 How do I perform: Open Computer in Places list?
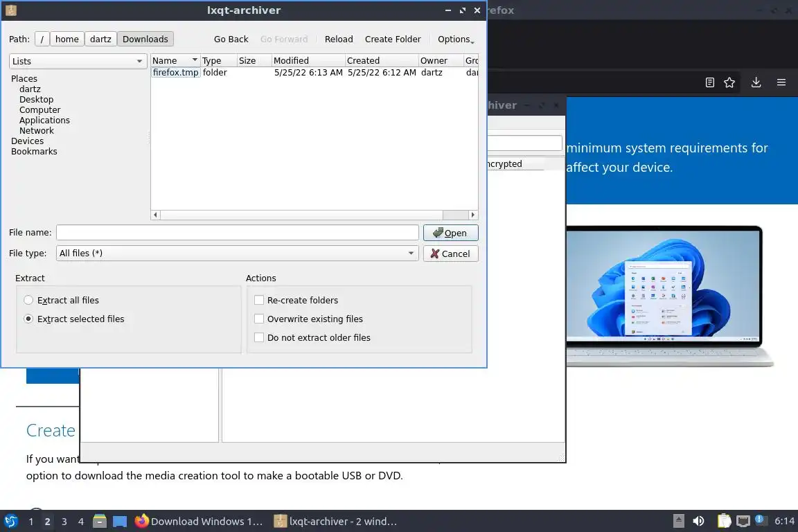39,110
